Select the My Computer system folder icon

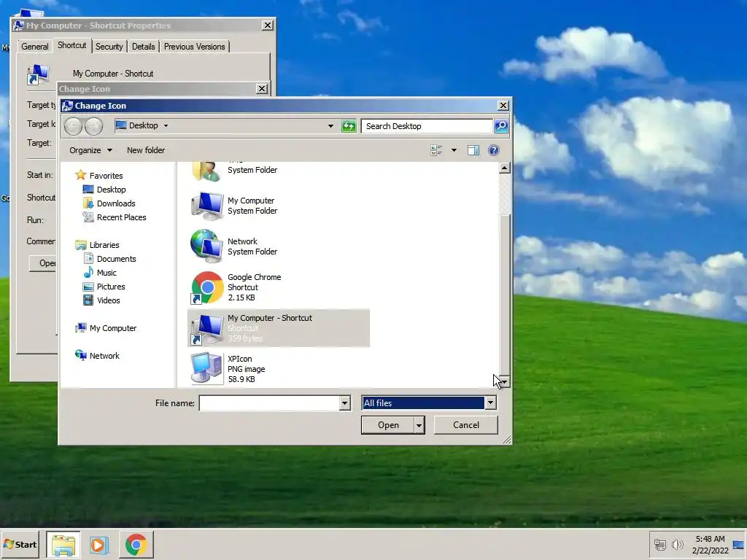click(206, 206)
